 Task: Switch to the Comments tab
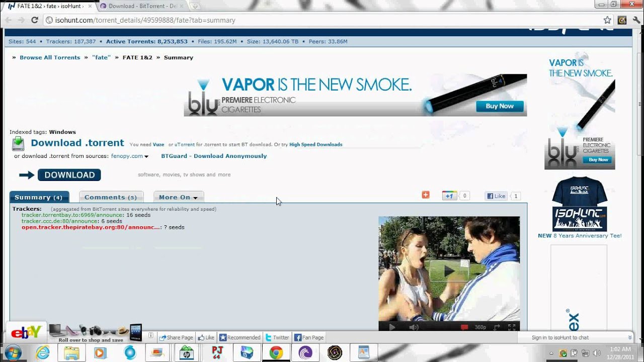pos(110,197)
